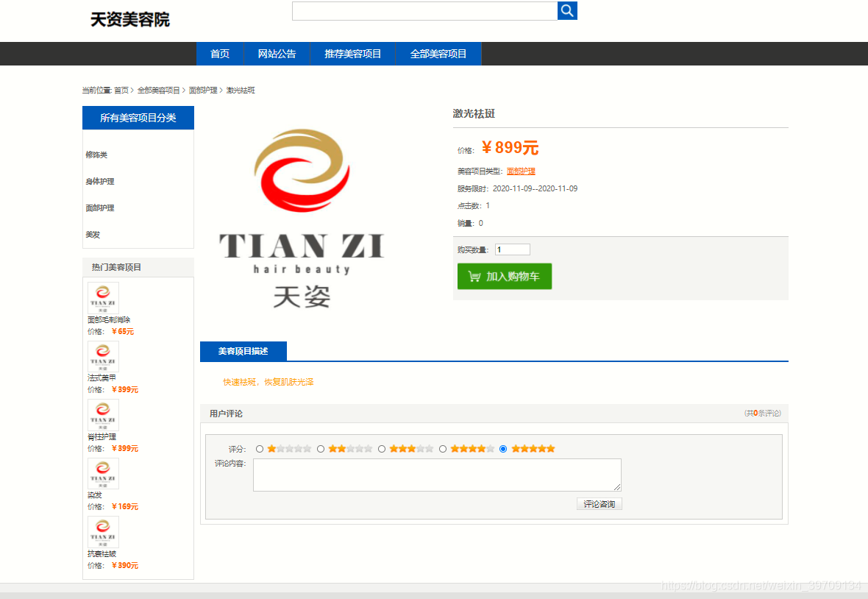Click the 天资美容院 site logo title
The width and height of the screenshot is (868, 599).
tap(129, 20)
